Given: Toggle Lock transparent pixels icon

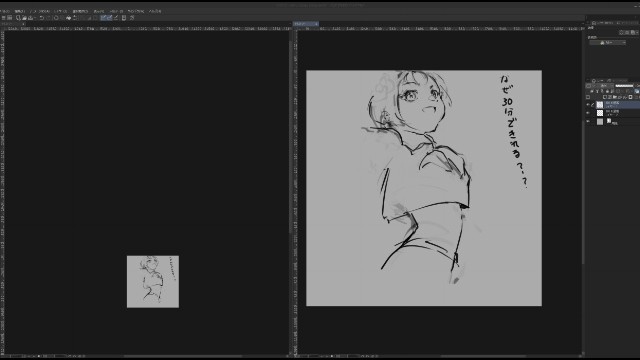Looking at the screenshot, I should pyautogui.click(x=612, y=91).
